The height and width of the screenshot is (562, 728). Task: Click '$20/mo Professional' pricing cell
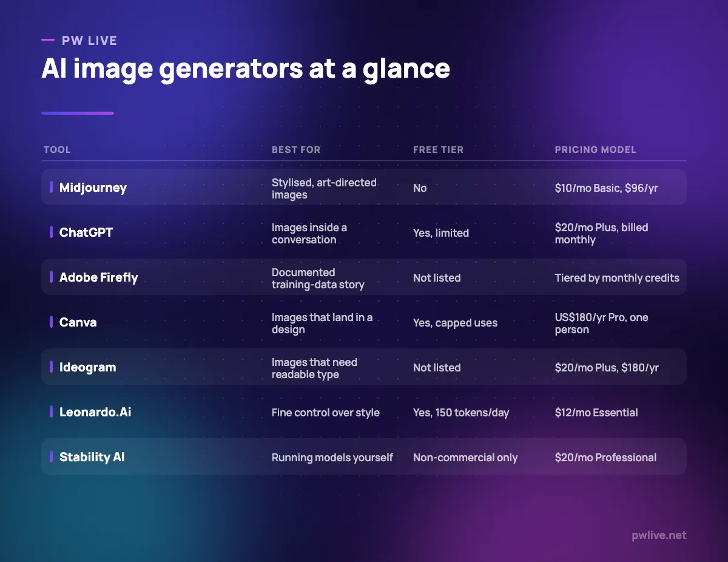pos(605,458)
